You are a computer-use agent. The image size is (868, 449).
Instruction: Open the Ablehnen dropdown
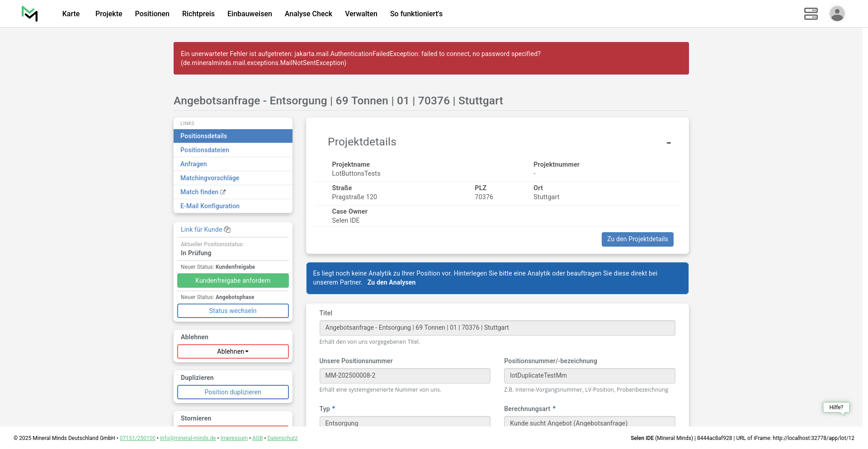(x=233, y=351)
